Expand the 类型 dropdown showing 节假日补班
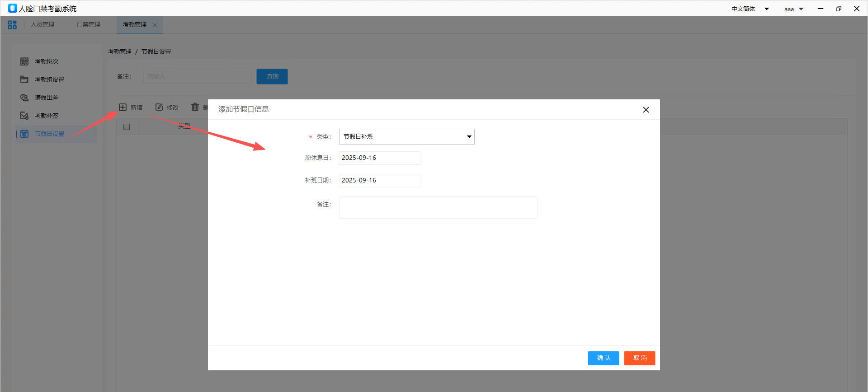868x392 pixels. [406, 136]
